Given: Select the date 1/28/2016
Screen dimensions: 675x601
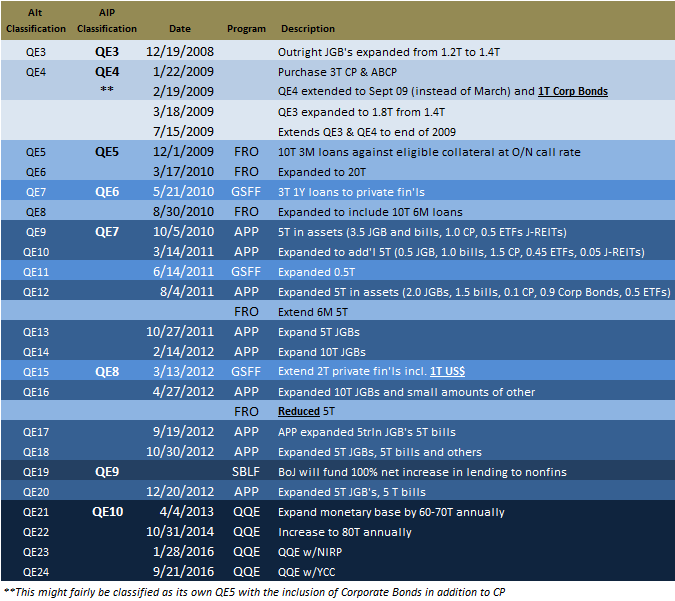Looking at the screenshot, I should tap(183, 551).
